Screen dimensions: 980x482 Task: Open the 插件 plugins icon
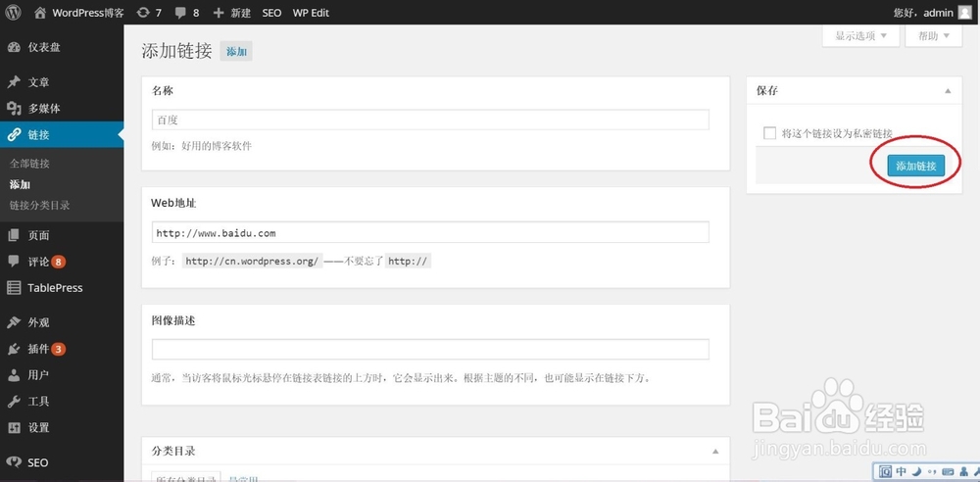pos(14,349)
